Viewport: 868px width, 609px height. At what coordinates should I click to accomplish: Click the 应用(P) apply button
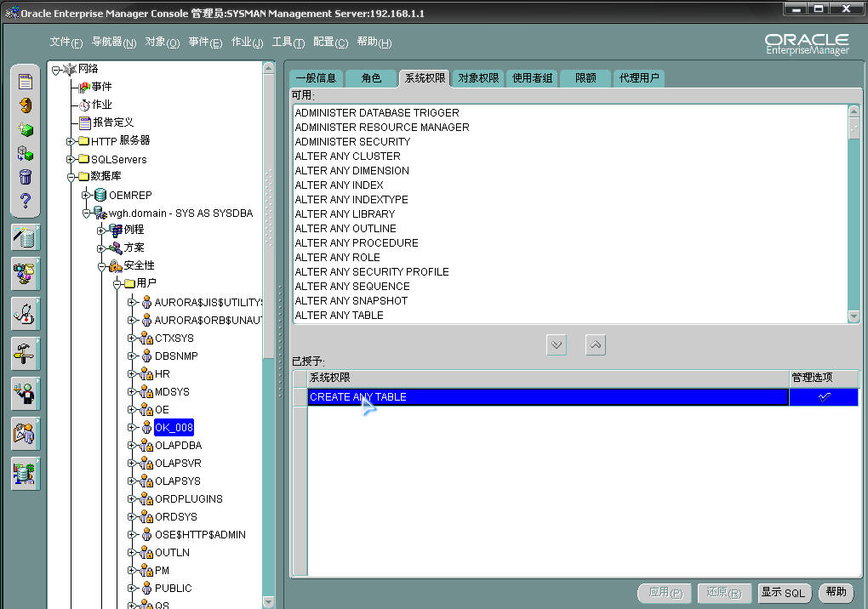pyautogui.click(x=665, y=593)
